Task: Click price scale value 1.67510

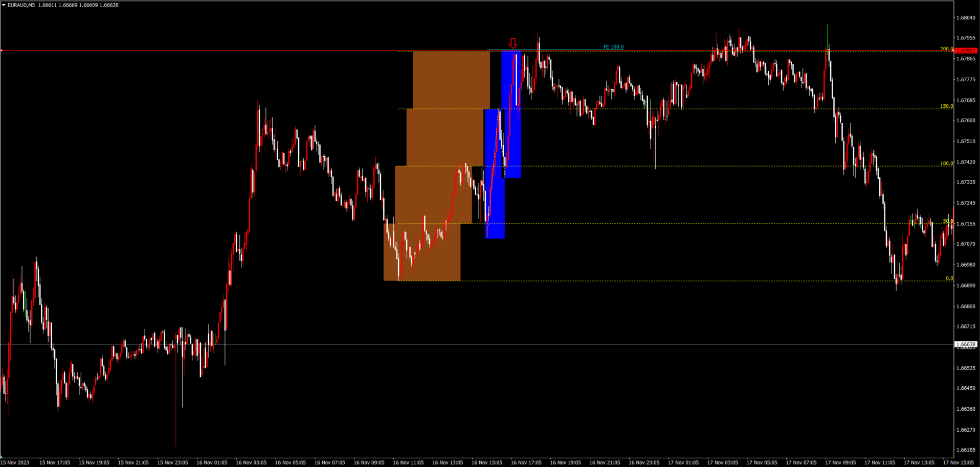Action: click(x=966, y=141)
